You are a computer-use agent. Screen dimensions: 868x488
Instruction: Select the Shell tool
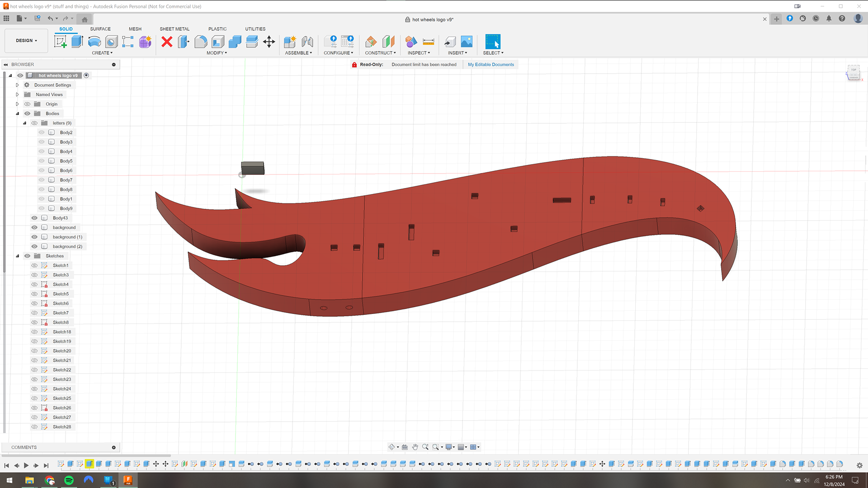tap(218, 42)
